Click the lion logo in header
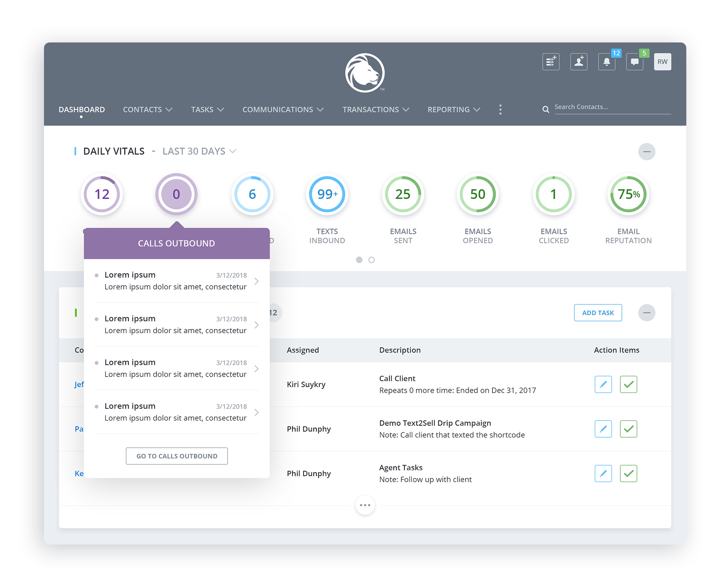The width and height of the screenshot is (728, 585). [365, 73]
